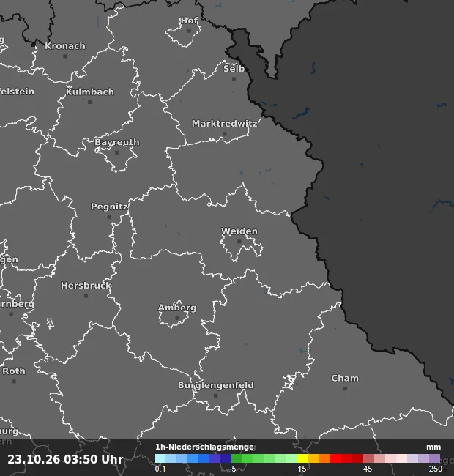Click the Roth city marker square
Screen dimensions: 454x476
[14, 382]
